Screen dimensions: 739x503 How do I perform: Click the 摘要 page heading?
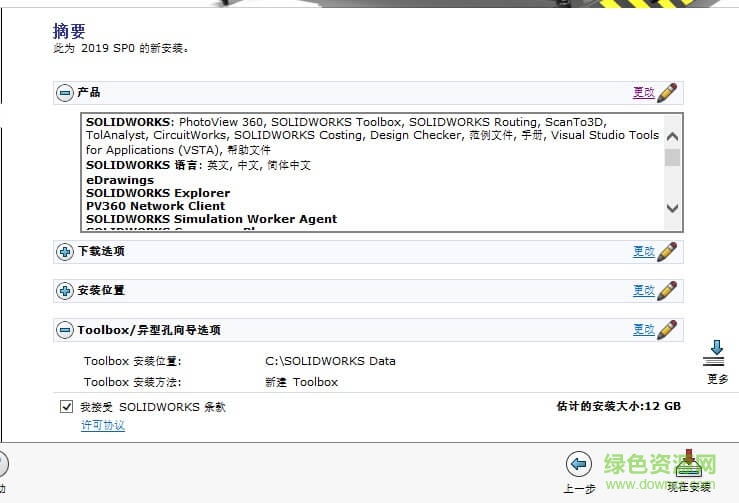(69, 31)
